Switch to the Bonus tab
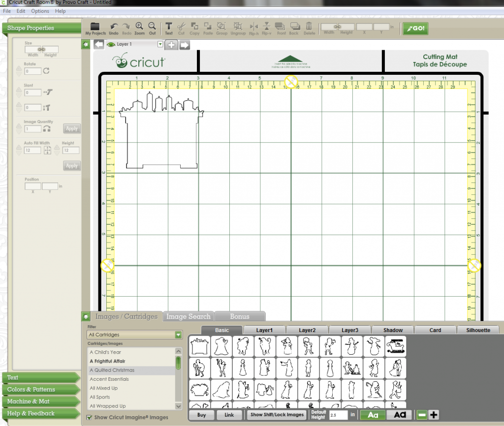This screenshot has width=504, height=426. click(x=240, y=316)
